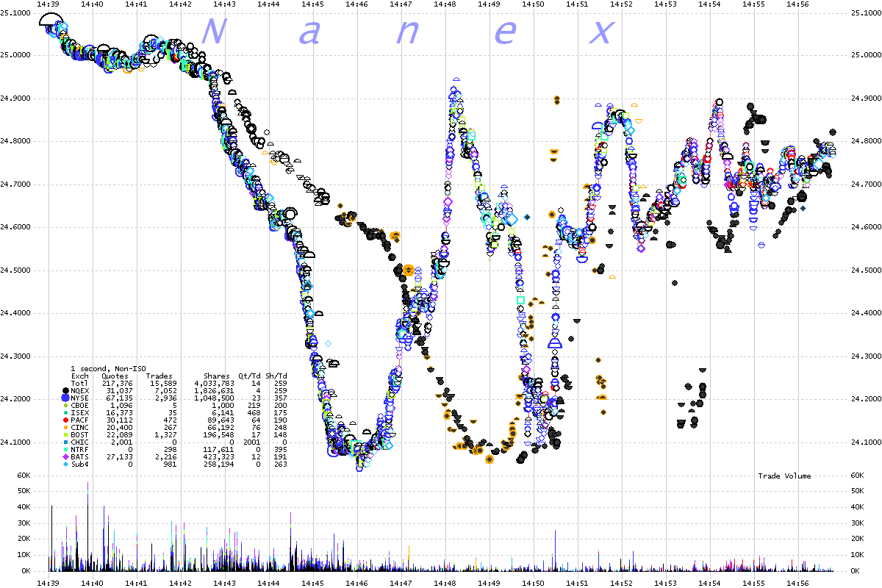
Task: Select the 'Sh/Td' column header
Action: pos(276,376)
